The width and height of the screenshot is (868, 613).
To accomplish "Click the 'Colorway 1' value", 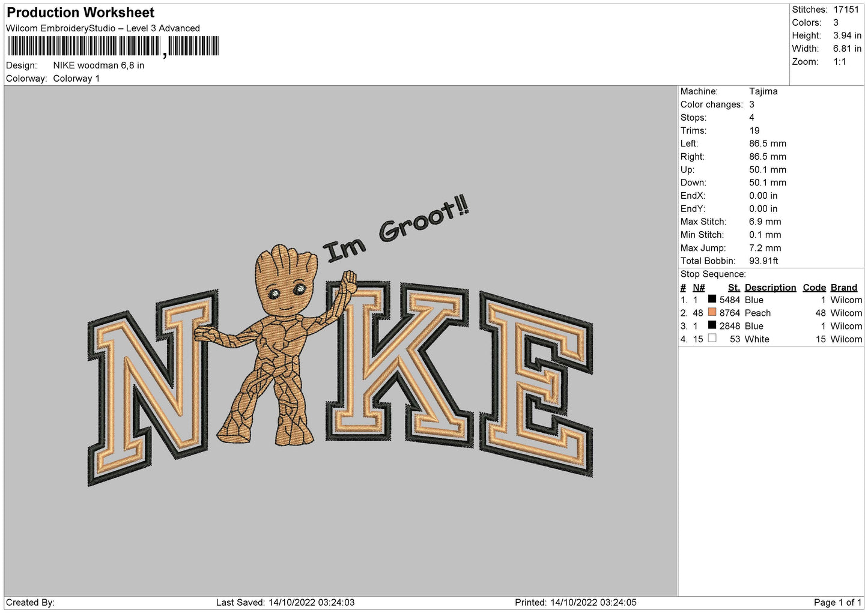I will [x=76, y=79].
